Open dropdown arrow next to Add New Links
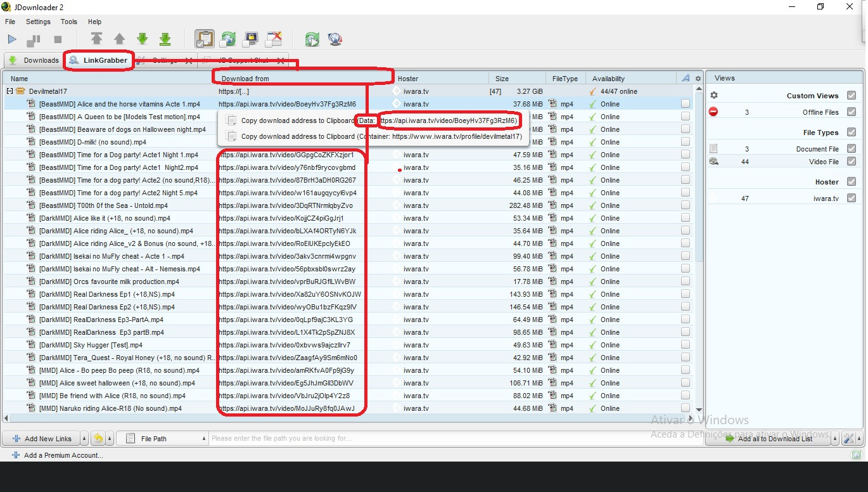Screen dimensions: 868x492 pyautogui.click(x=84, y=439)
